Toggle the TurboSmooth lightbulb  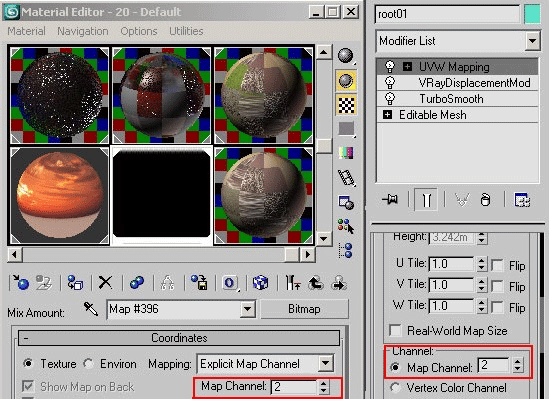[x=390, y=99]
